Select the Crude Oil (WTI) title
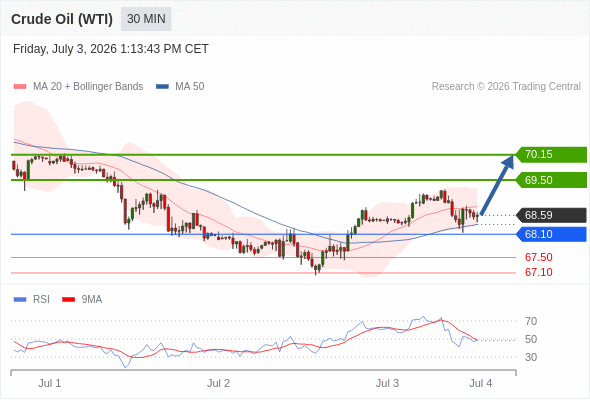590x400 pixels. (62, 19)
